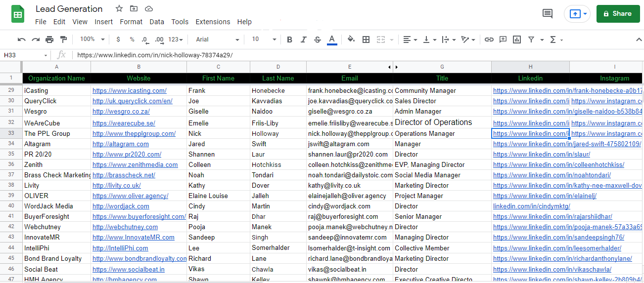644x283 pixels.
Task: Open the Edit menu
Action: (59, 22)
